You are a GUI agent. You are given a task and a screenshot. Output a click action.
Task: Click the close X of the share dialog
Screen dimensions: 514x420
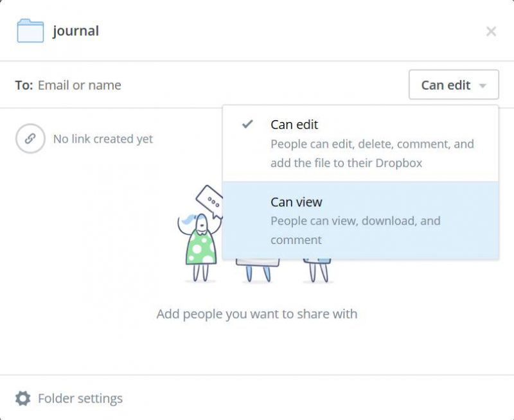pos(492,31)
